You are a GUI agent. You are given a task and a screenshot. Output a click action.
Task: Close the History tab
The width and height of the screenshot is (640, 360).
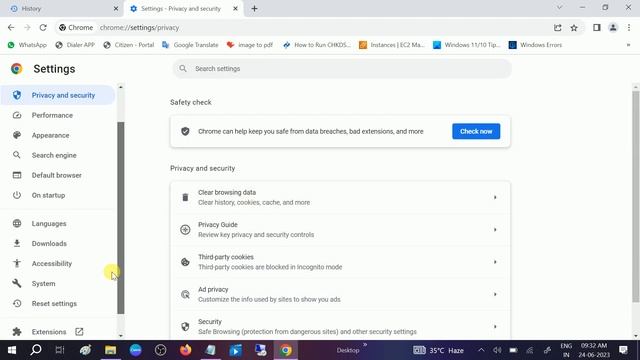pos(116,8)
